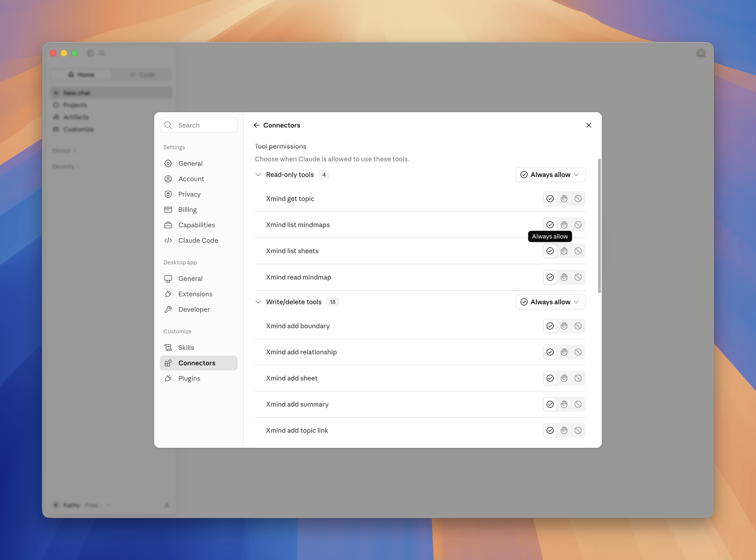Viewport: 756px width, 560px height.
Task: Block Xmind list mindmaps tool
Action: pyautogui.click(x=578, y=225)
